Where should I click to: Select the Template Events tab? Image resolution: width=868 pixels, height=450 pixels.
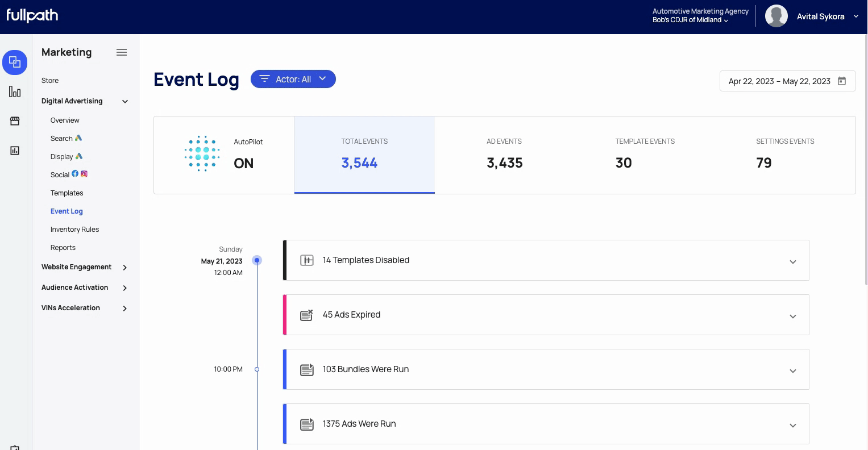[645, 155]
